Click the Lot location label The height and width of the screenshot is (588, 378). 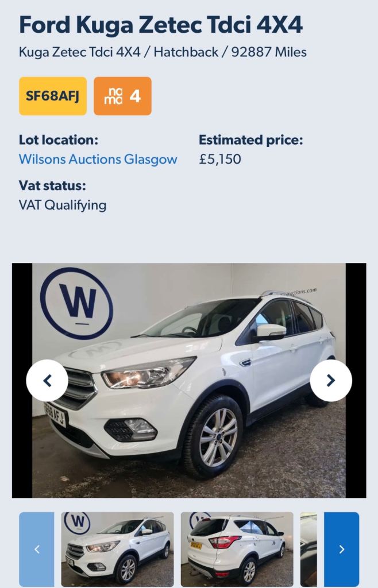click(59, 140)
